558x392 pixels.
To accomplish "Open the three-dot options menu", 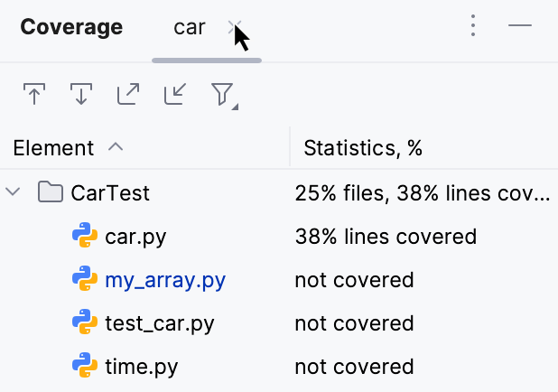I will click(473, 26).
